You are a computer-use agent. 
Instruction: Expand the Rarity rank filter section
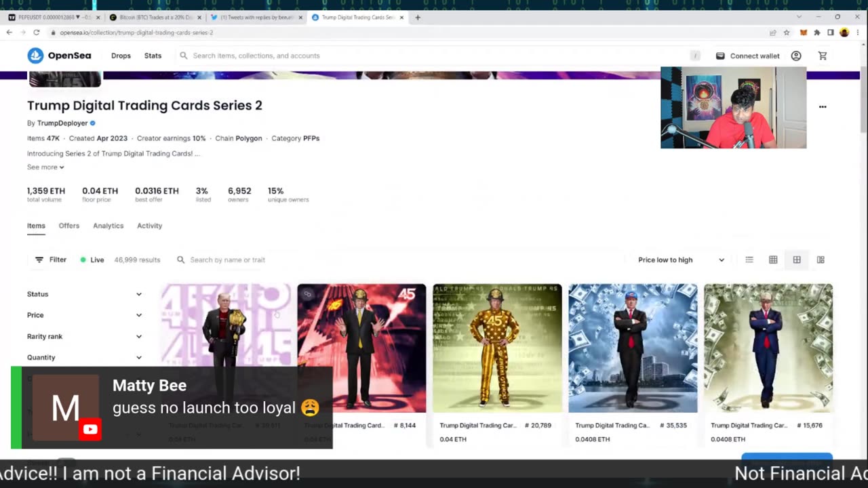pos(85,336)
